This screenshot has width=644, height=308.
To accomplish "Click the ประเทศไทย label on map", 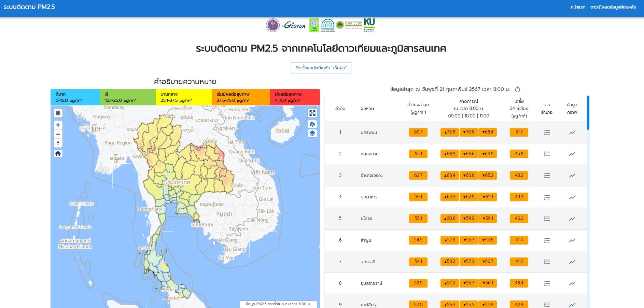I will click(x=178, y=182).
